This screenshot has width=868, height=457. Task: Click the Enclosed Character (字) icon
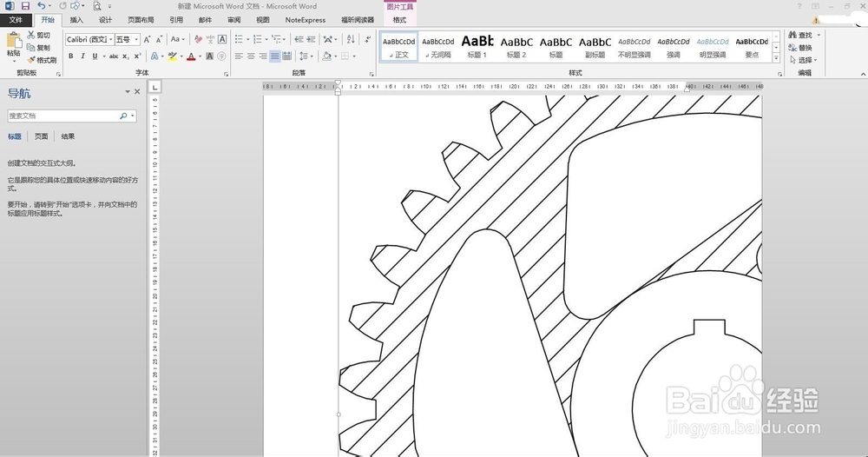221,56
